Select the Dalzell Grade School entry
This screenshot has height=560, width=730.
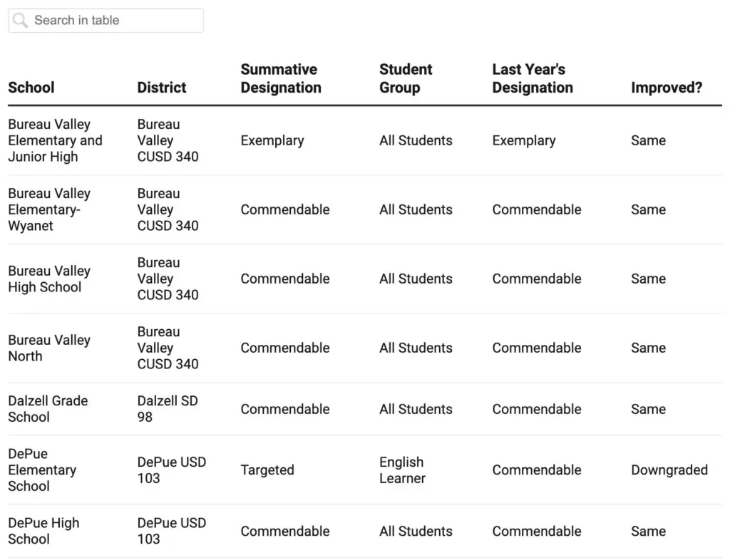[48, 409]
